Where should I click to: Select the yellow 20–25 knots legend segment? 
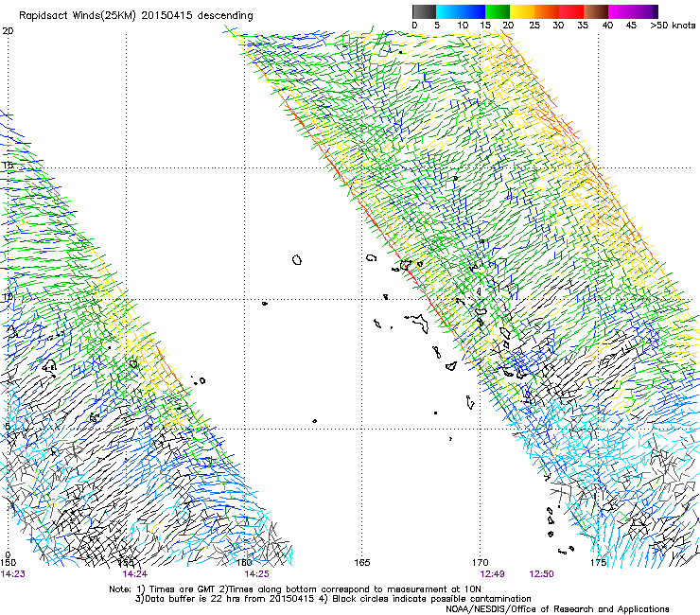tap(522, 11)
